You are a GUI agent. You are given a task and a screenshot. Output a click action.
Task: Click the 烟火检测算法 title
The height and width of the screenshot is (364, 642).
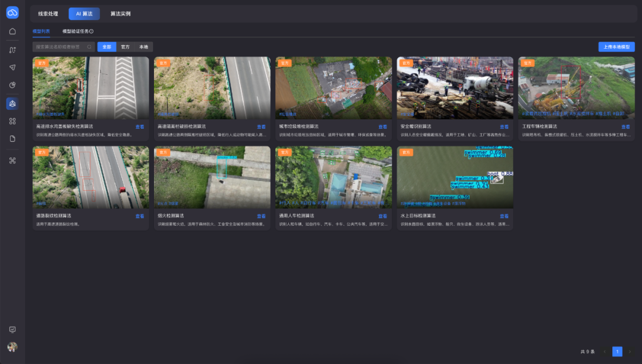(x=171, y=216)
